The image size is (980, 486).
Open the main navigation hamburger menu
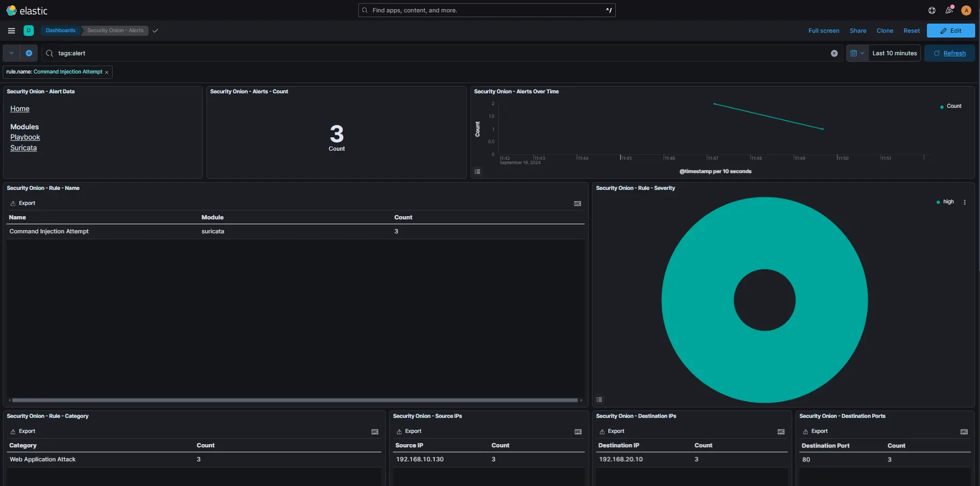click(11, 31)
